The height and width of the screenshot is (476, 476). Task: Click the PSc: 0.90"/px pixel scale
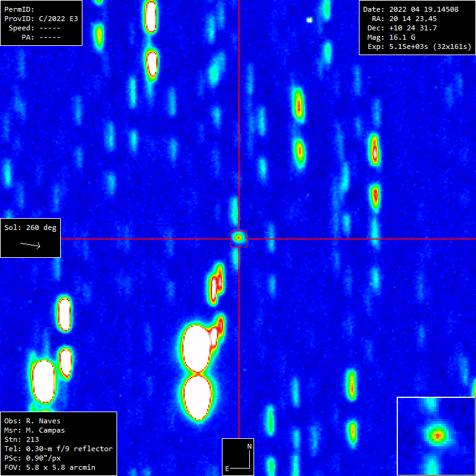click(x=32, y=458)
